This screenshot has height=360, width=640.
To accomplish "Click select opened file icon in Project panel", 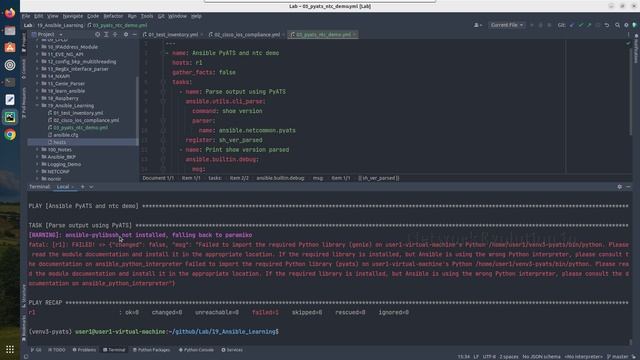I will tap(97, 35).
